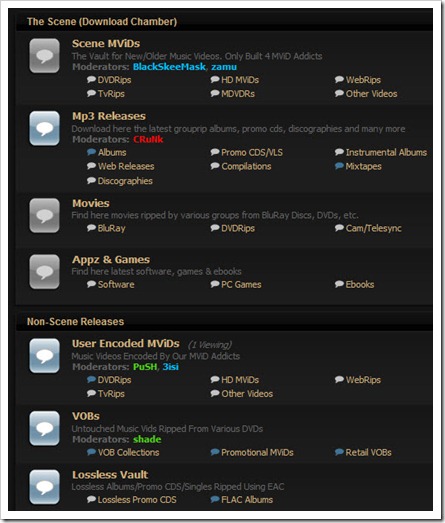Open the PC Games subforum link

241,285
